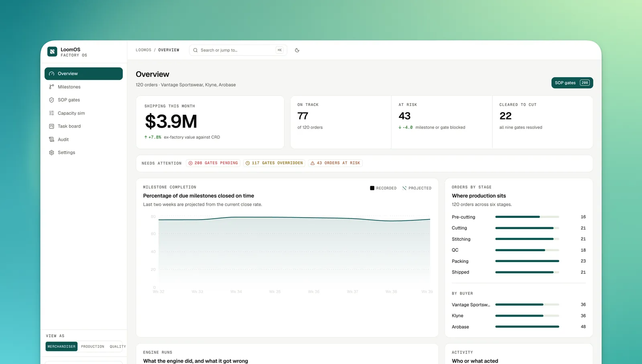Click the +7.8% change indicator
Image resolution: width=642 pixels, height=364 pixels.
coord(153,137)
